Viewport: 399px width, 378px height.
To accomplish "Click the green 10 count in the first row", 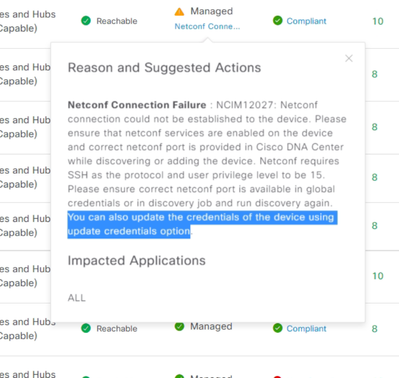I will pyautogui.click(x=378, y=21).
